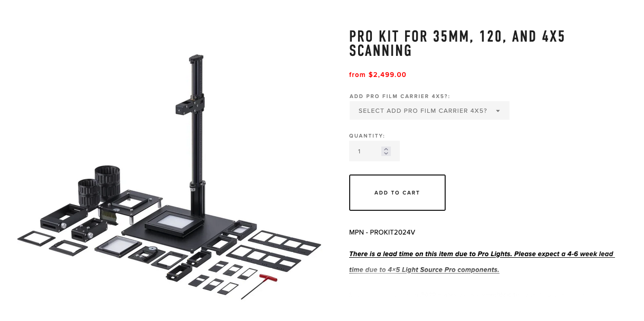This screenshot has width=644, height=321.
Task: Open the Add Pro Film Carrier 4x5 dropdown
Action: [x=429, y=111]
